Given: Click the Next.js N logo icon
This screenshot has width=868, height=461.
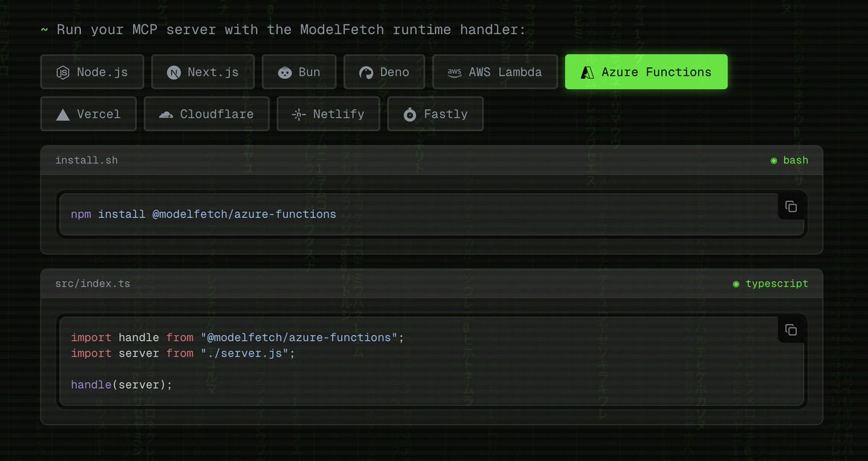Looking at the screenshot, I should point(174,72).
